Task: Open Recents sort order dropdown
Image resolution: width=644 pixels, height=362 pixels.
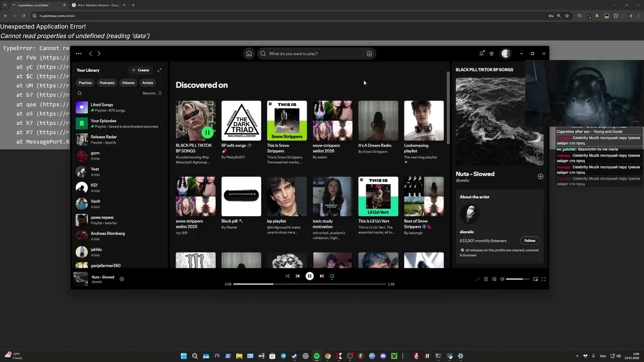Action: [152, 93]
